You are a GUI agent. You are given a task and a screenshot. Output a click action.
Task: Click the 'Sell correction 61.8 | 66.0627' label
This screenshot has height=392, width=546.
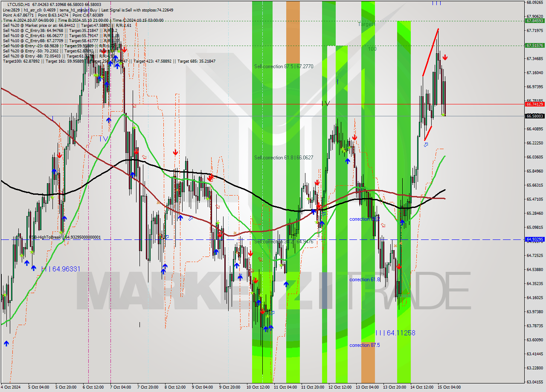[x=284, y=158]
